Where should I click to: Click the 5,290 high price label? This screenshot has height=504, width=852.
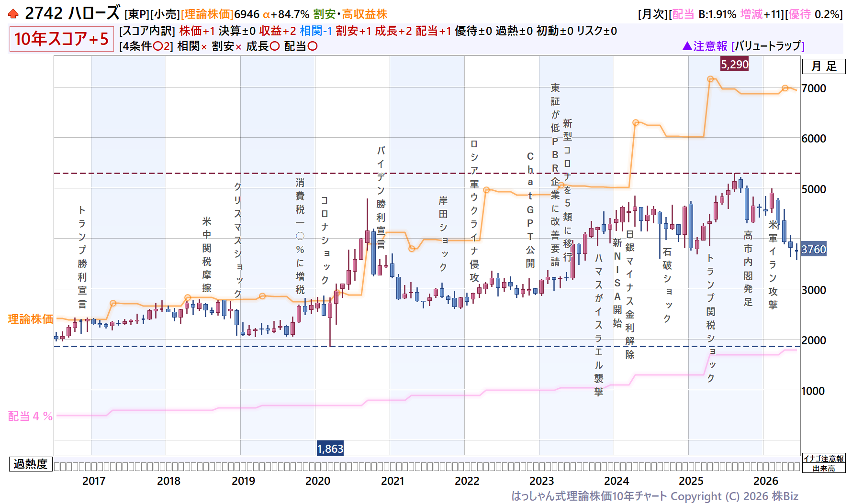pyautogui.click(x=735, y=65)
